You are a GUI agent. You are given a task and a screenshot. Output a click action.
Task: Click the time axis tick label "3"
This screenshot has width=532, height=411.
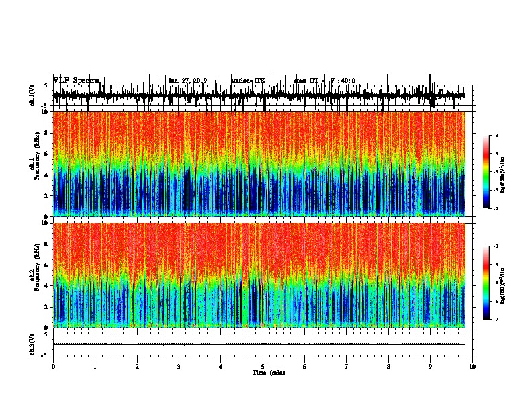pos(179,367)
